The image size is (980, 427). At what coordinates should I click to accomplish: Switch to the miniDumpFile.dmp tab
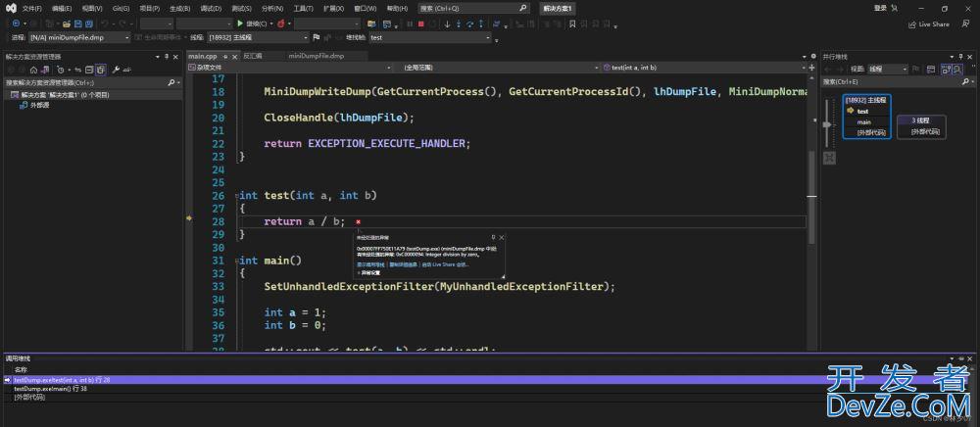point(317,56)
